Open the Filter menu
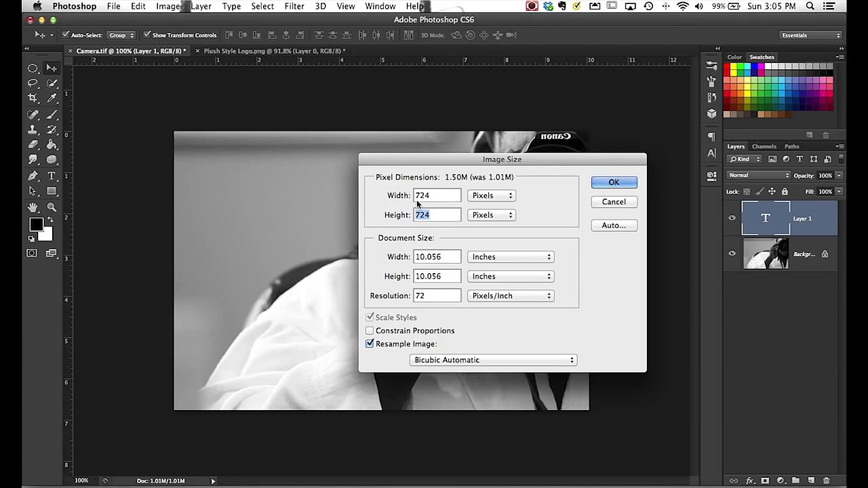The height and width of the screenshot is (488, 868). click(294, 6)
